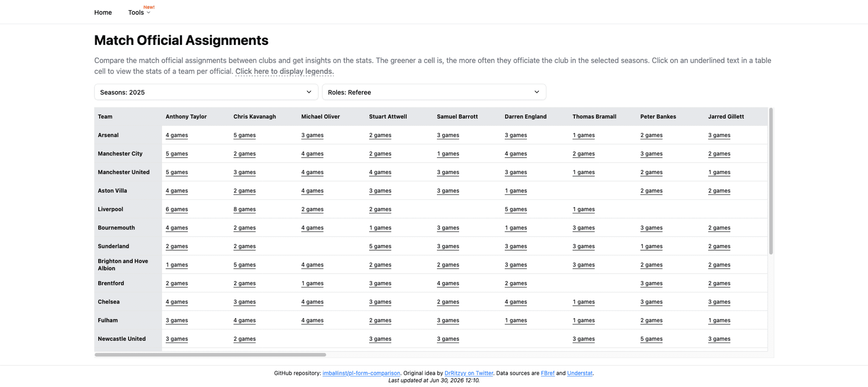Open Brentford's Samuel Barrott games stats
Viewport: 868px width, 387px height.
coord(448,283)
